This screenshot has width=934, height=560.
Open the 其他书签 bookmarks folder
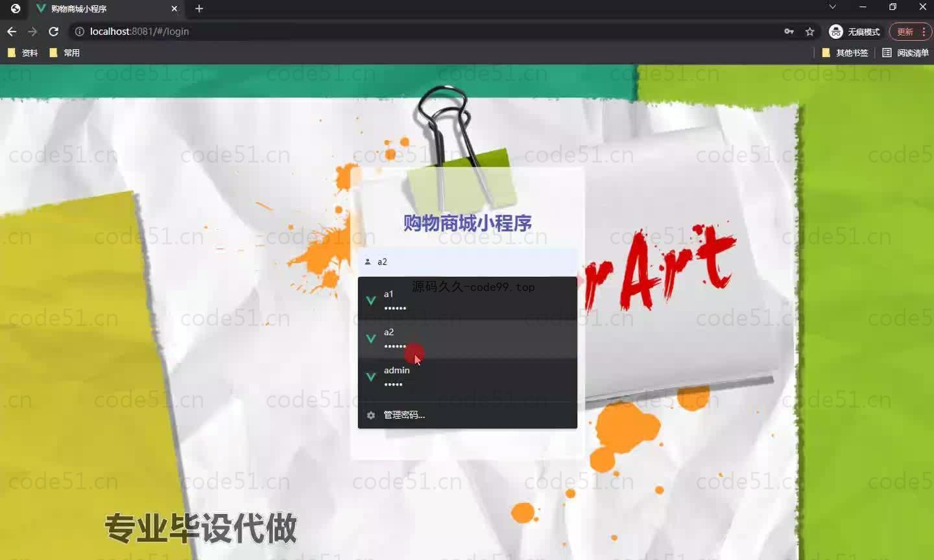(845, 52)
